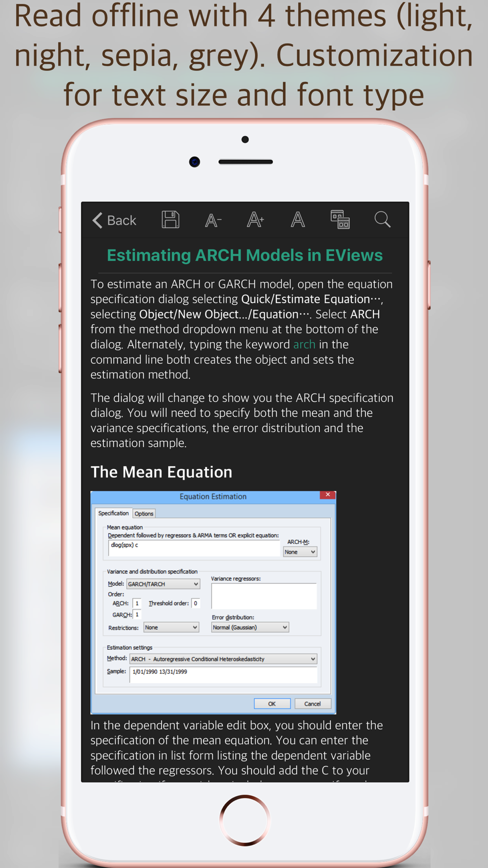
Task: Click the Equation Estimation screenshot image
Action: point(213,602)
